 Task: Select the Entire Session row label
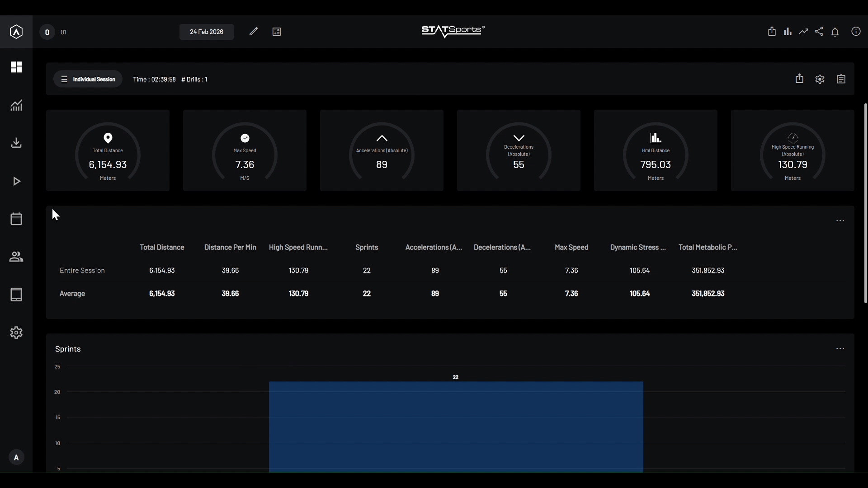click(x=82, y=270)
